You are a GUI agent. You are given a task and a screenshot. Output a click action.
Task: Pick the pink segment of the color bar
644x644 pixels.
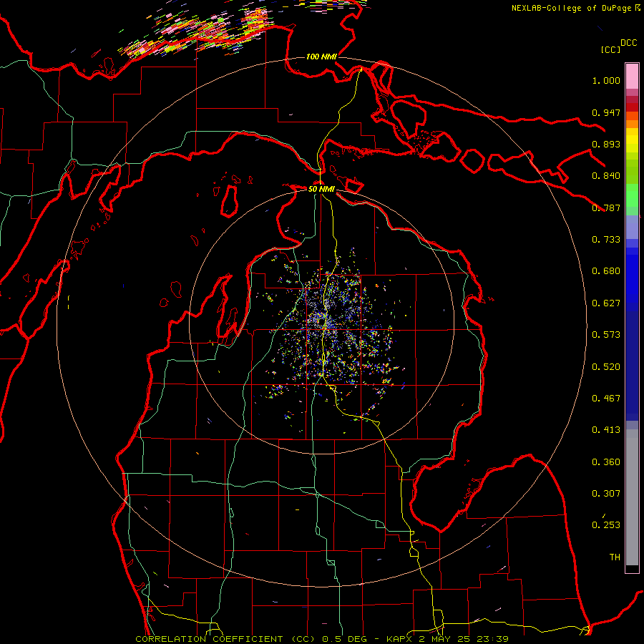[632, 76]
